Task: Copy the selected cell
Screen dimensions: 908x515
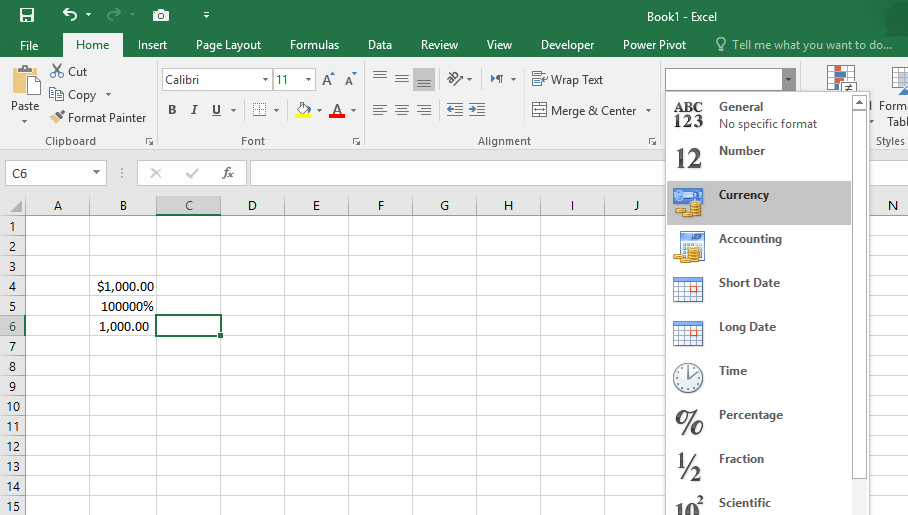Action: 72,94
